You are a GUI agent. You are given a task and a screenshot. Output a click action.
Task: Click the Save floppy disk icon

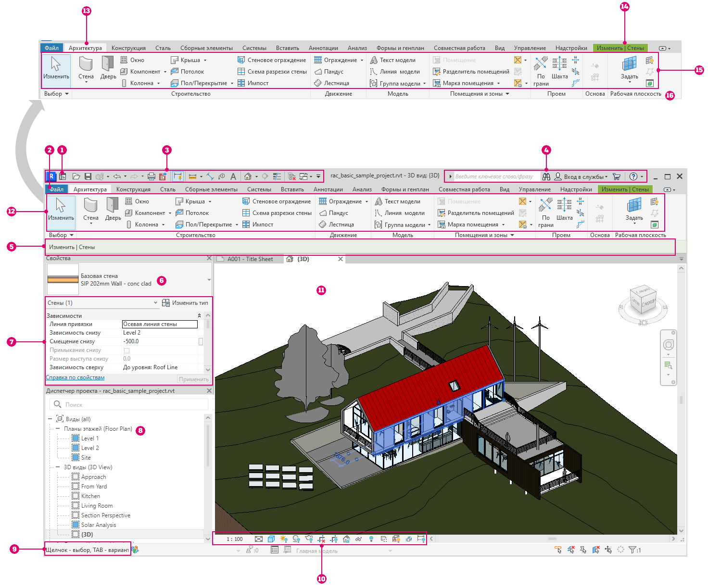(88, 176)
